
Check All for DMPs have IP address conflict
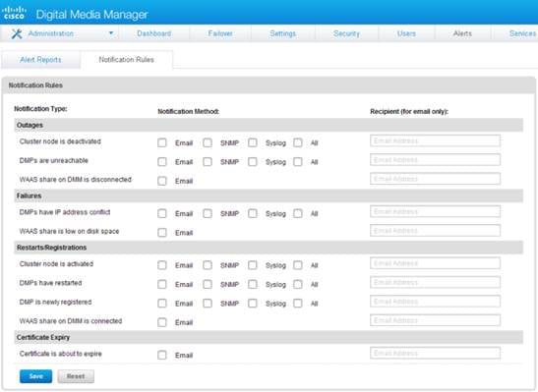click(298, 213)
